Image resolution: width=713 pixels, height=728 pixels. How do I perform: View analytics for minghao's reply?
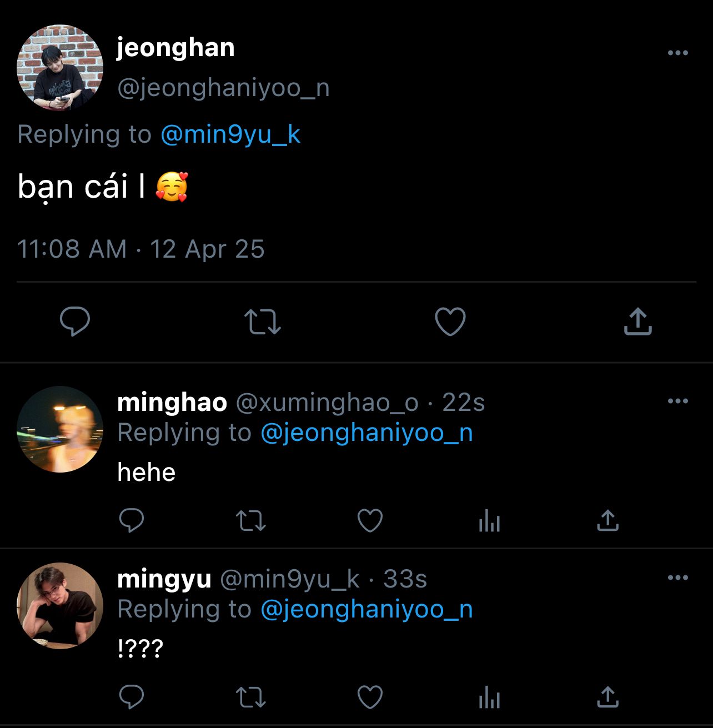click(489, 521)
